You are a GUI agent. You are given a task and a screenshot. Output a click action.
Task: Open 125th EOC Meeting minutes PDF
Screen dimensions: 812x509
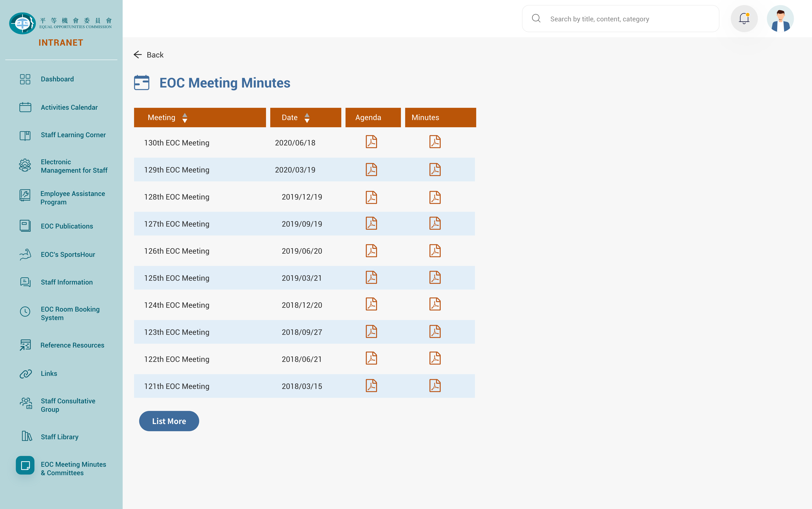[435, 277]
